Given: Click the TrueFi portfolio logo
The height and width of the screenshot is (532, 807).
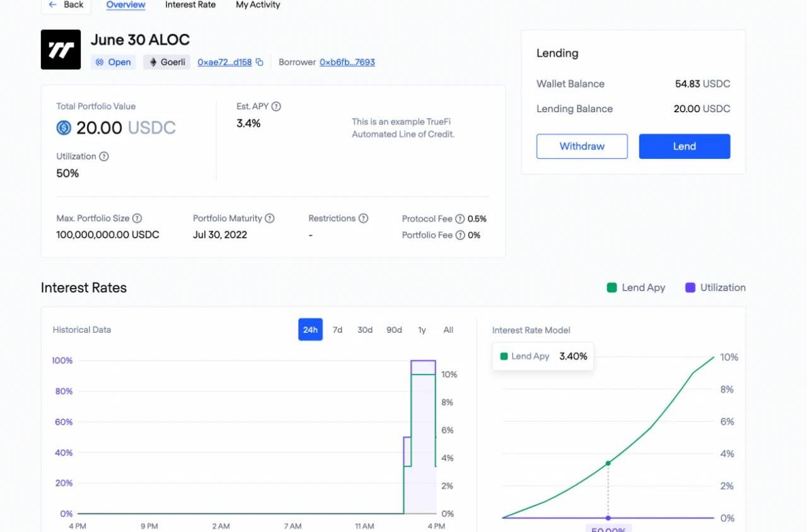Looking at the screenshot, I should pyautogui.click(x=61, y=49).
